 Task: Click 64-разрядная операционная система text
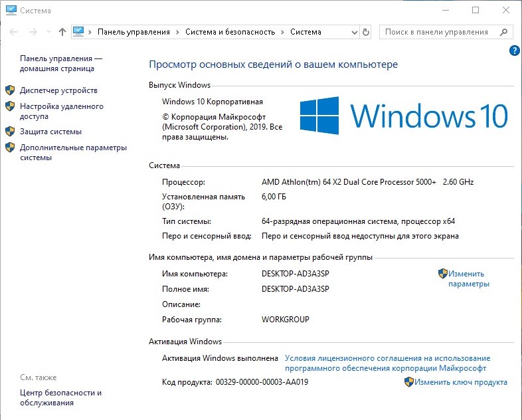pos(358,221)
